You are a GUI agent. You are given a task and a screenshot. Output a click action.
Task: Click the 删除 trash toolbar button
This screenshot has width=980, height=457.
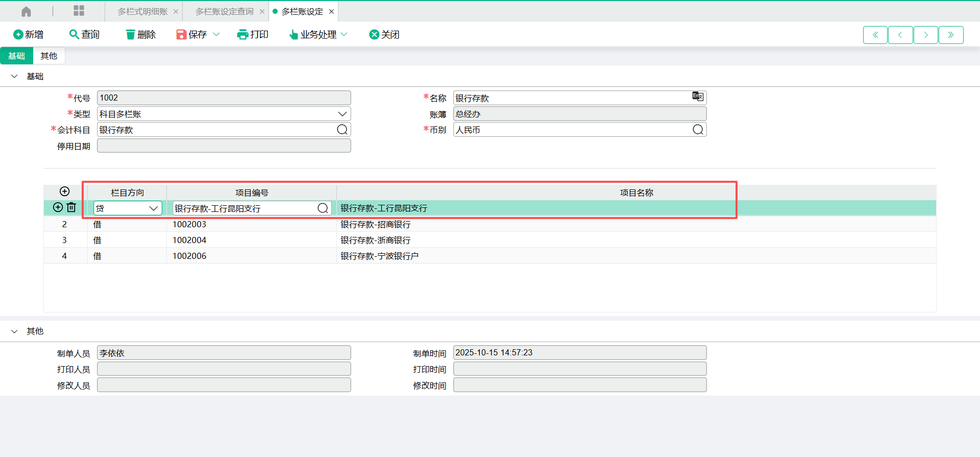(x=140, y=34)
